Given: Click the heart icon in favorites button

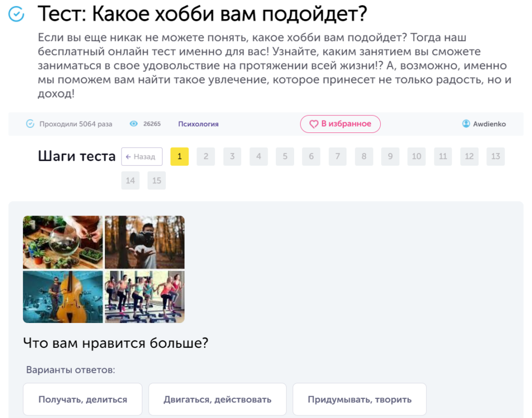Looking at the screenshot, I should [314, 124].
